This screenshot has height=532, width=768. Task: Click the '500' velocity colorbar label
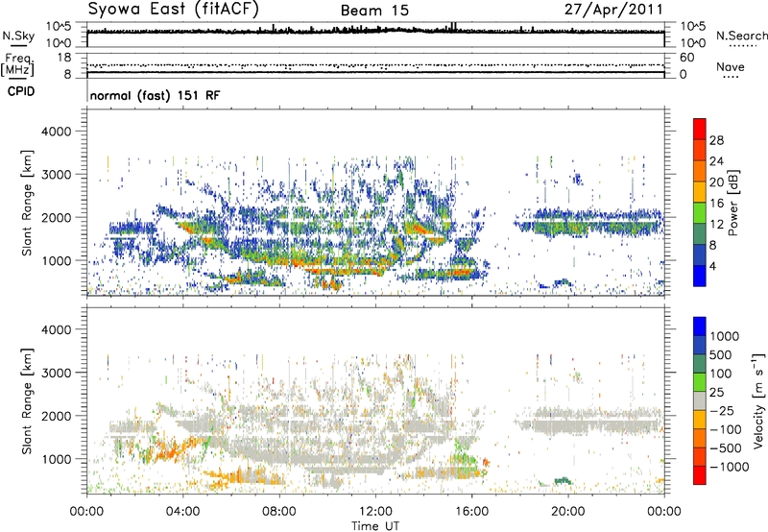(721, 354)
